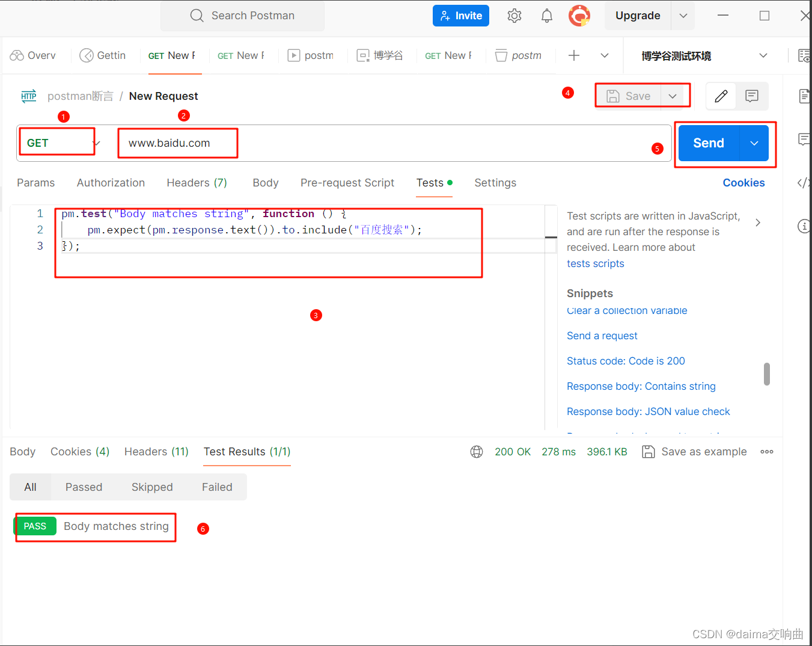Viewport: 812px width, 646px height.
Task: Click the Body matches string result
Action: tap(116, 526)
